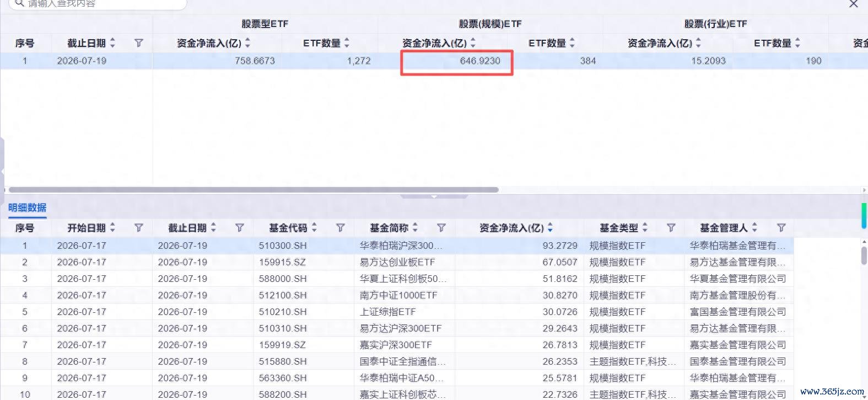This screenshot has height=400, width=868.
Task: Open the 开始日期 column filter
Action: (x=139, y=228)
